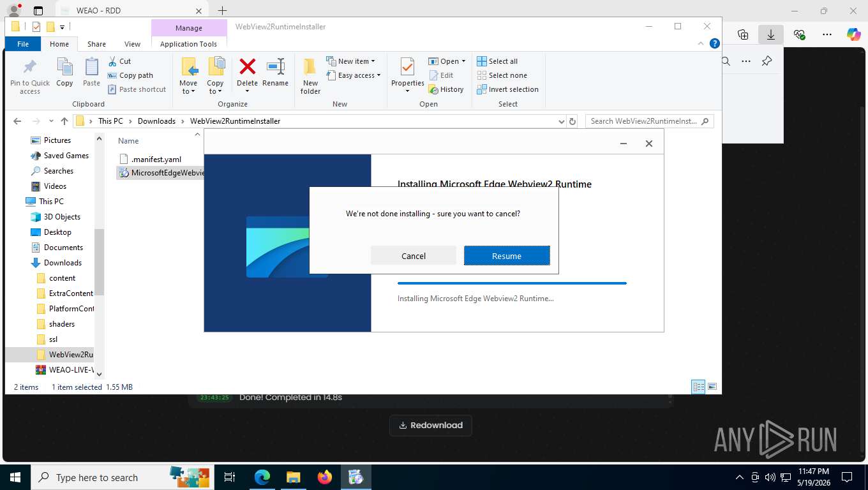Choose Copy path in the ribbon
The width and height of the screenshot is (868, 490).
[130, 75]
